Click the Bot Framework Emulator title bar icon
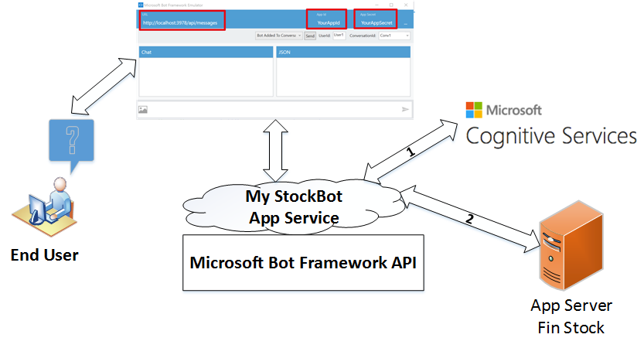The width and height of the screenshot is (644, 348). (x=141, y=5)
